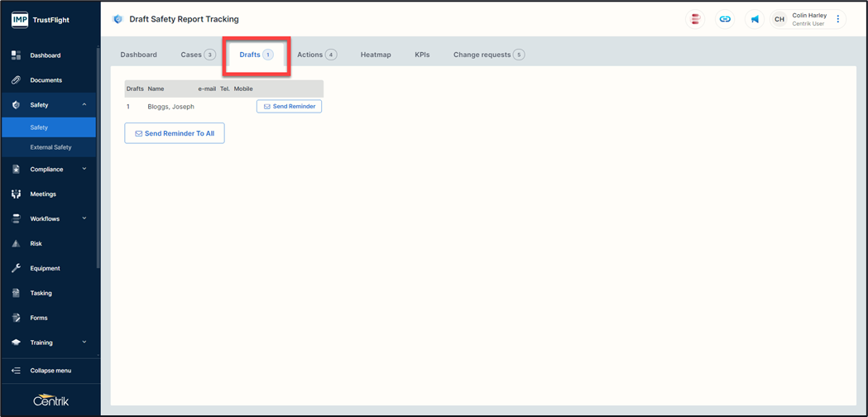This screenshot has width=868, height=417.
Task: Open the Actions tab
Action: 317,55
